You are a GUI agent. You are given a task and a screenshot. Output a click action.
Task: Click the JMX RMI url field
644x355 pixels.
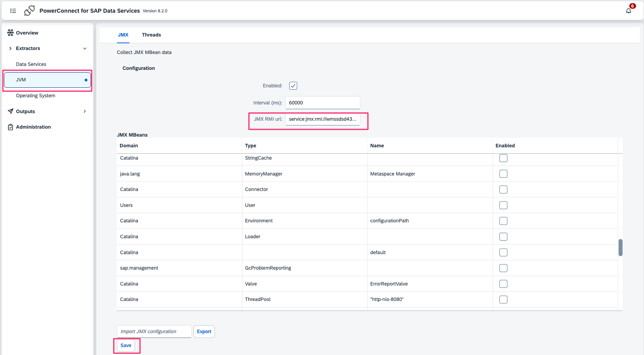[x=323, y=119]
